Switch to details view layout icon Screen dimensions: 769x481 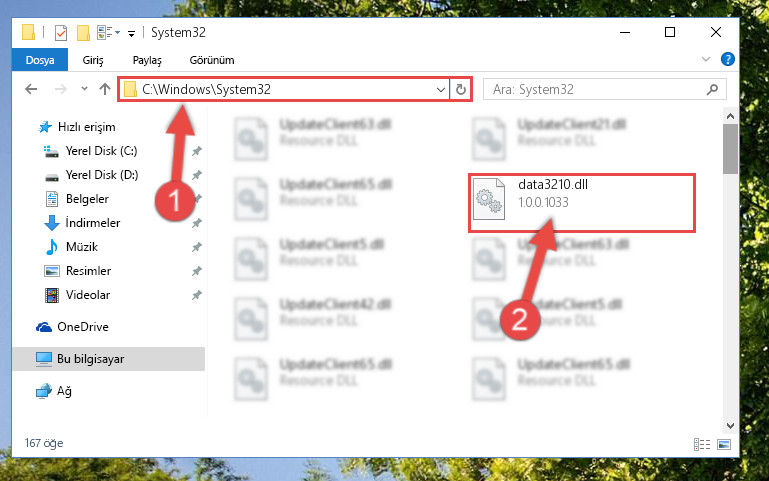pyautogui.click(x=702, y=444)
